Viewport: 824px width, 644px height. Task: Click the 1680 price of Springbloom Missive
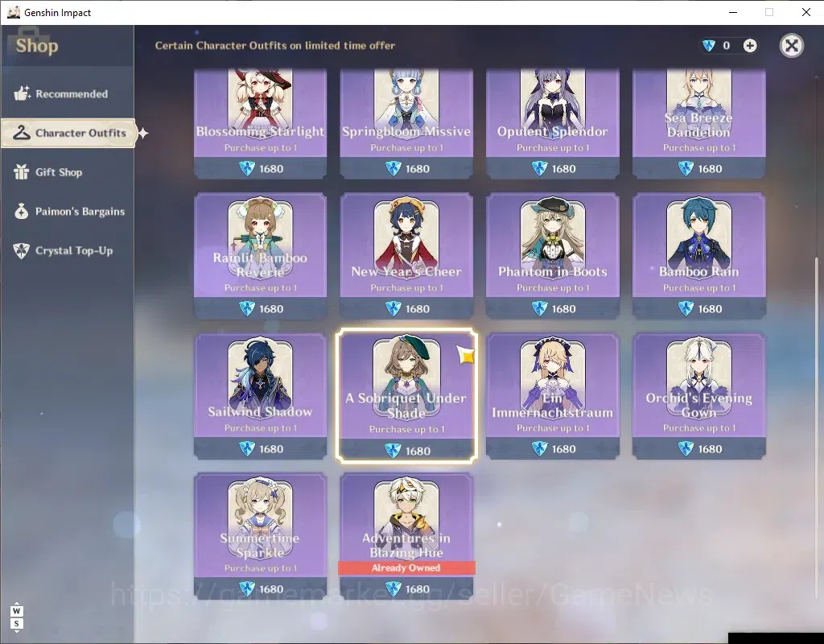(418, 169)
